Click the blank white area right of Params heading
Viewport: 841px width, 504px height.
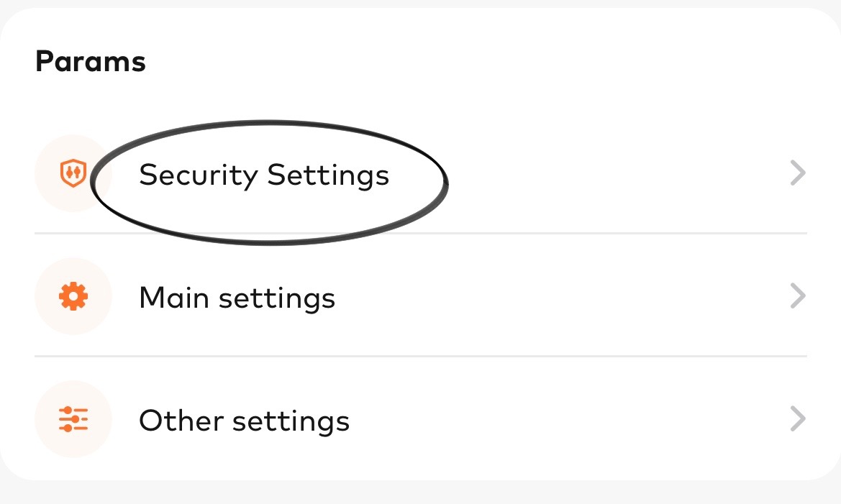click(468, 62)
